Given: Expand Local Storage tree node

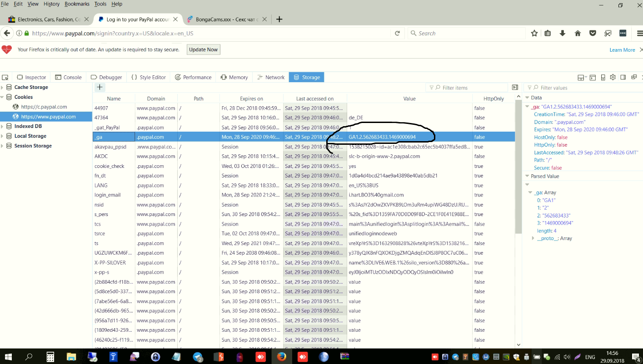Looking at the screenshot, I should tap(2, 136).
